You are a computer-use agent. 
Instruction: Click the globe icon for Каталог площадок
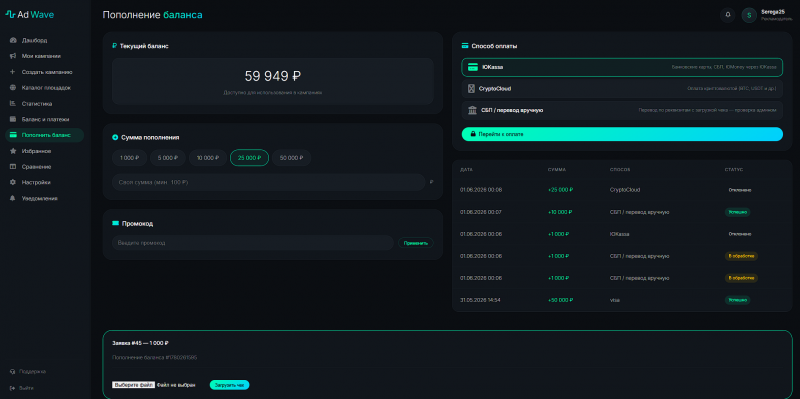13,88
